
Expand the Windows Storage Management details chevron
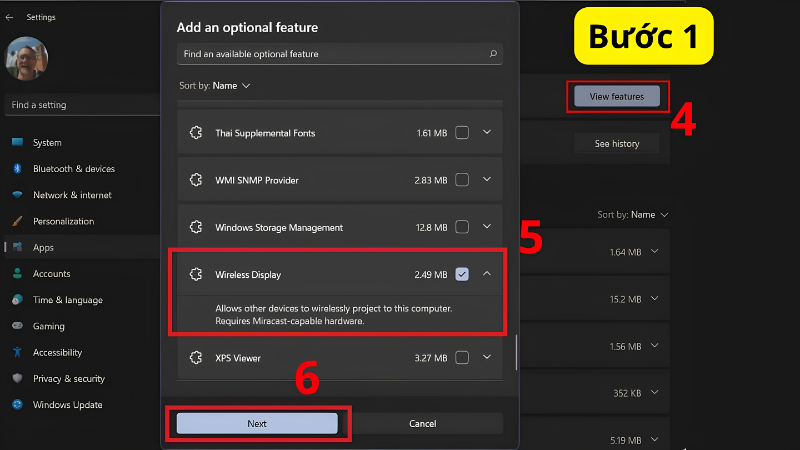pyautogui.click(x=487, y=227)
